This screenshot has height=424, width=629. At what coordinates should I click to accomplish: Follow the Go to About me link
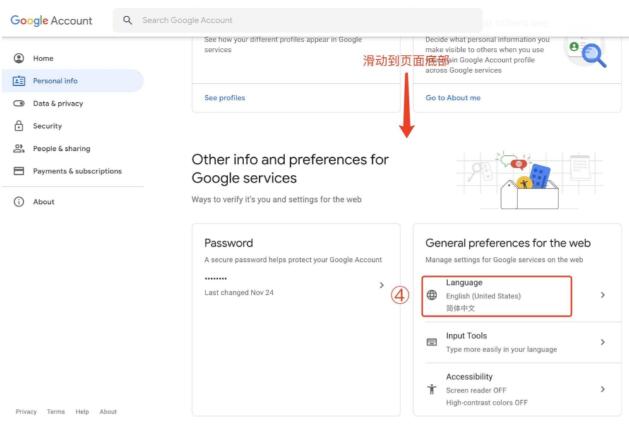coord(453,98)
